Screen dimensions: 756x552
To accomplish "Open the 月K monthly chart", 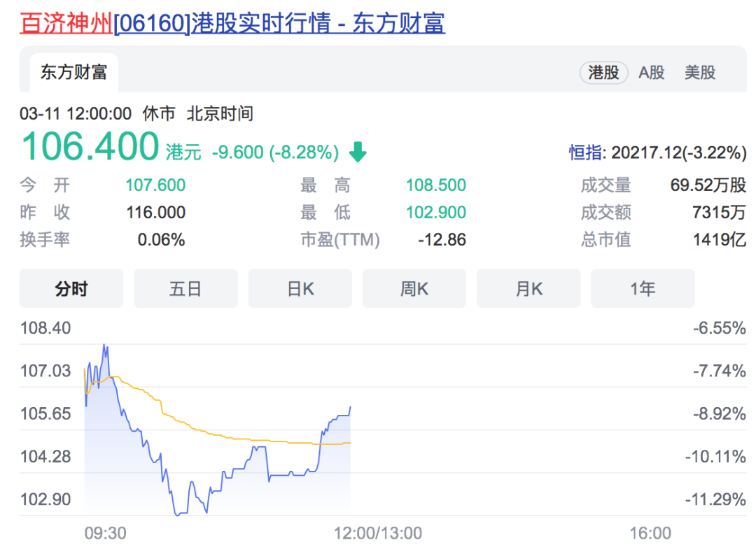I will pyautogui.click(x=528, y=288).
